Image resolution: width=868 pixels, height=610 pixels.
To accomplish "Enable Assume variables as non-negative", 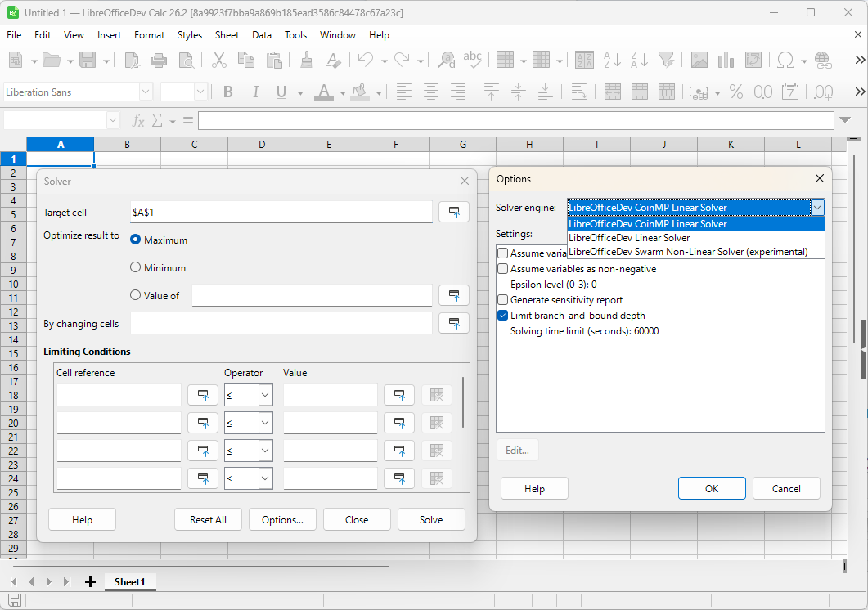I will 503,269.
